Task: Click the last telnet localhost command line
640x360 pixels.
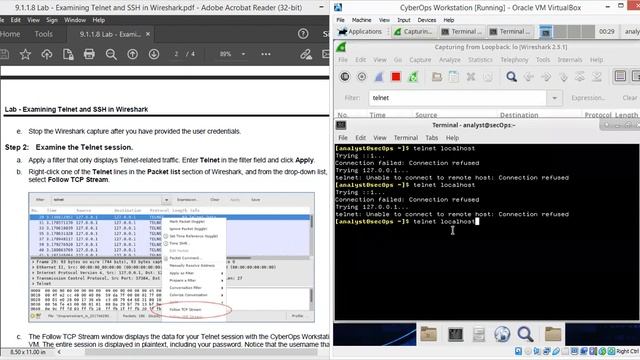Action: pyautogui.click(x=407, y=222)
